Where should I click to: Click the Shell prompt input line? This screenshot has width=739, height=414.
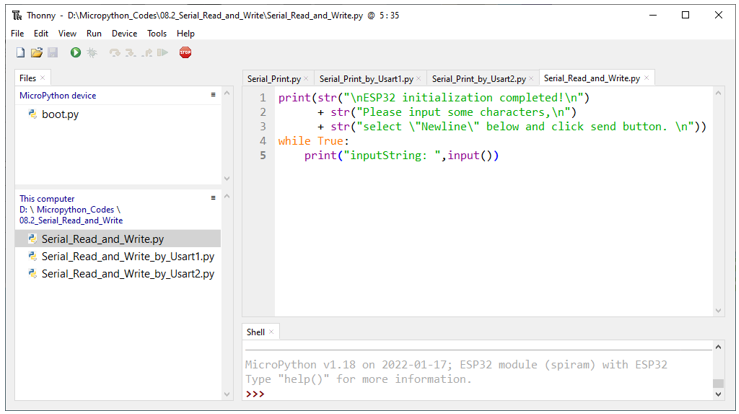(x=478, y=394)
